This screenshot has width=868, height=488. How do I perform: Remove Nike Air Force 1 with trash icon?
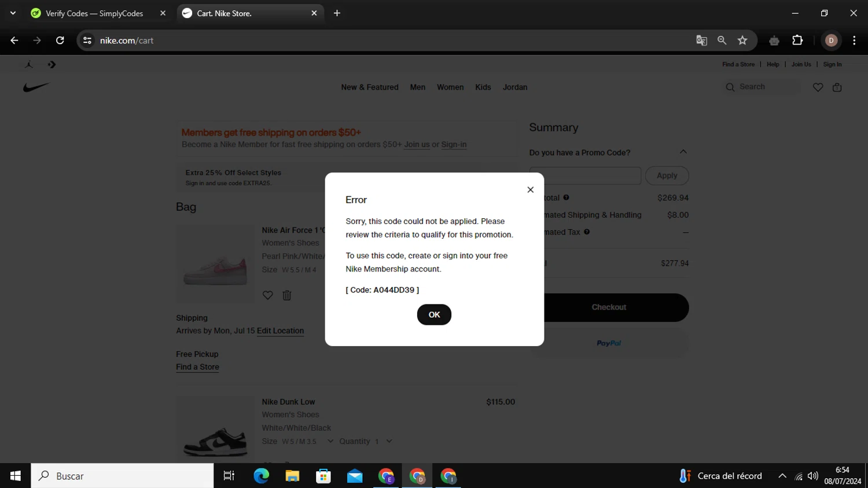[x=287, y=295]
